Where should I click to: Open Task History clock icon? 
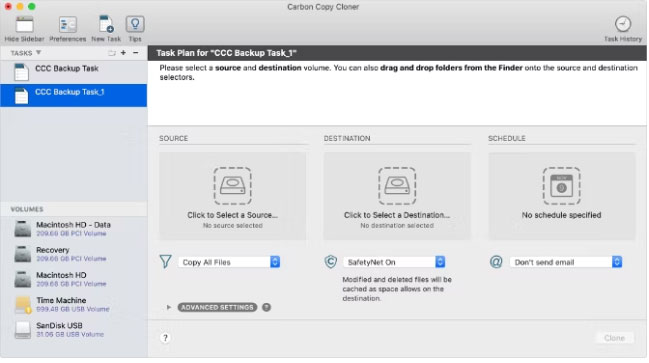coord(623,24)
